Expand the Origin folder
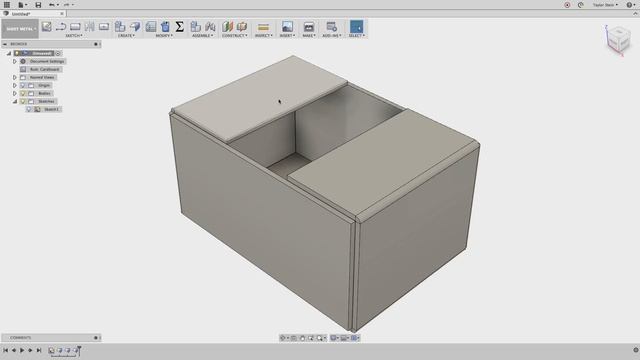The width and height of the screenshot is (640, 360). (15, 85)
